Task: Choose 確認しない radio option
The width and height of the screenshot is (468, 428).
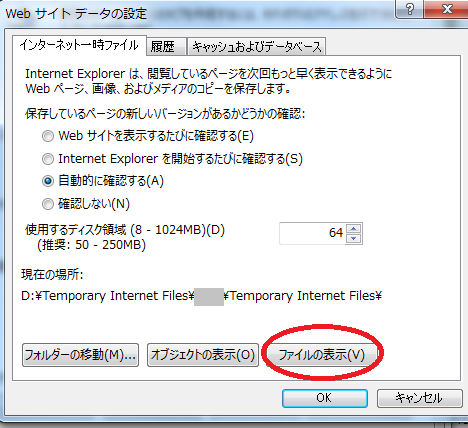Action: [48, 204]
